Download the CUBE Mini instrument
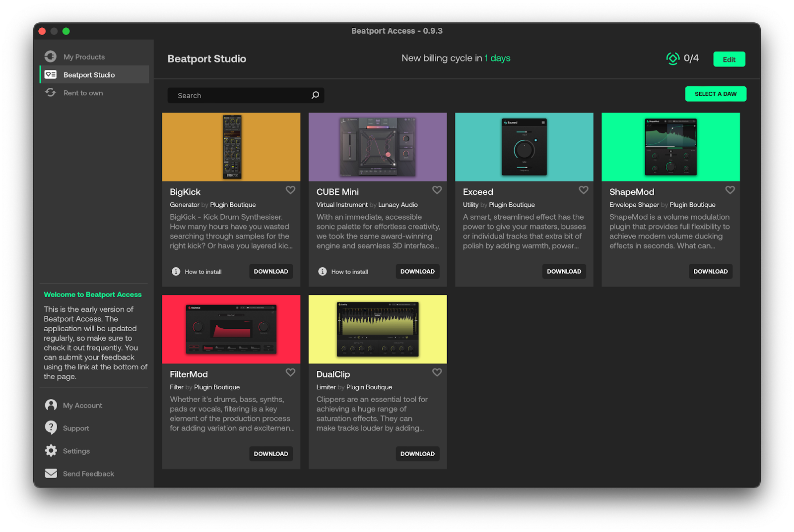Screen dimensions: 794x532 click(x=417, y=271)
